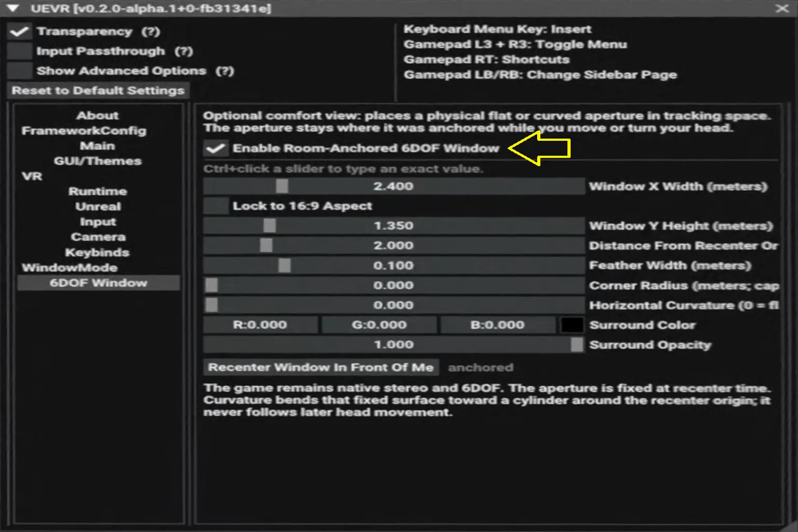Screen dimensions: 798x532
Task: Open the Camera sidebar page
Action: 98,237
